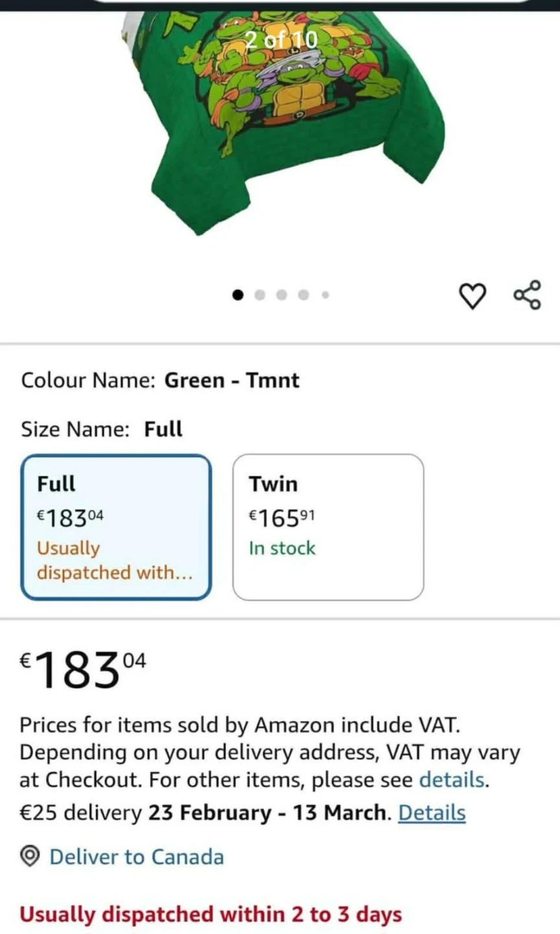This screenshot has width=560, height=934.
Task: Change delivery location via Deliver to Canada
Action: [136, 857]
